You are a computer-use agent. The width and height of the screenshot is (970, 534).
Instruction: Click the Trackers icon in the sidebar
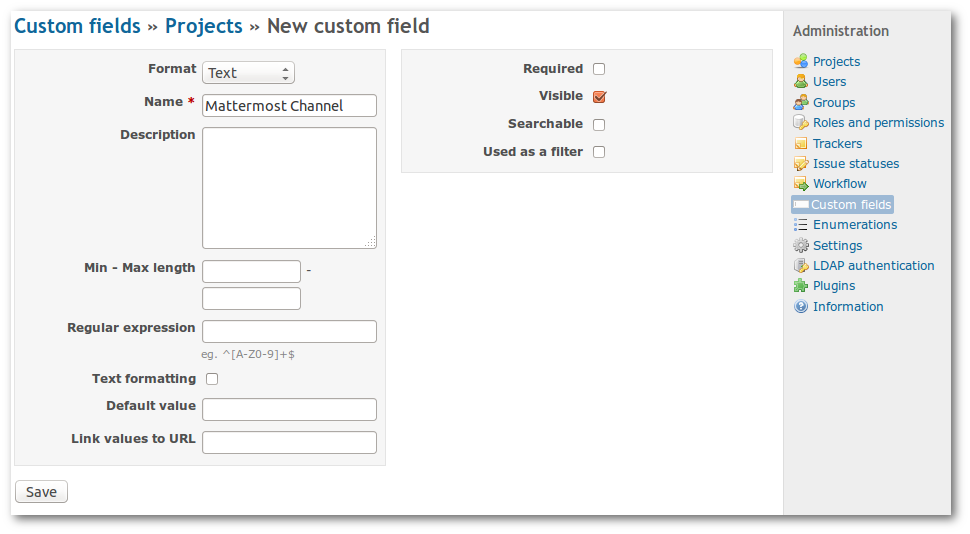coord(800,144)
